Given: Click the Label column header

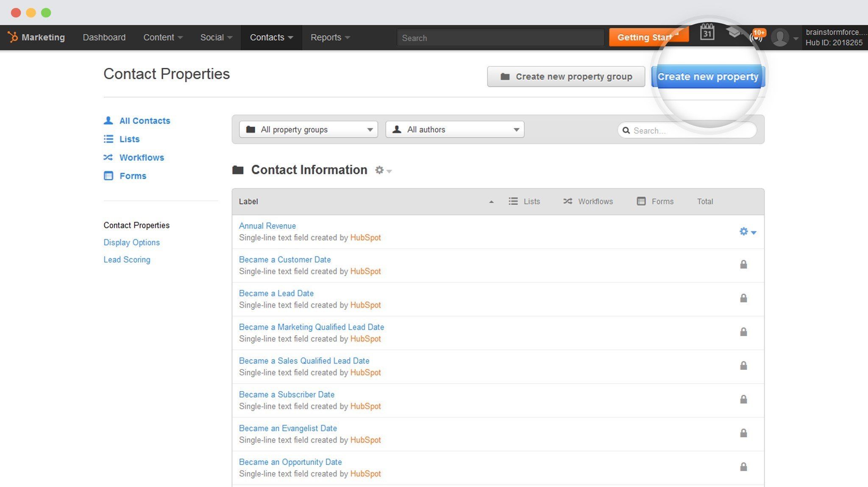Looking at the screenshot, I should 248,202.
